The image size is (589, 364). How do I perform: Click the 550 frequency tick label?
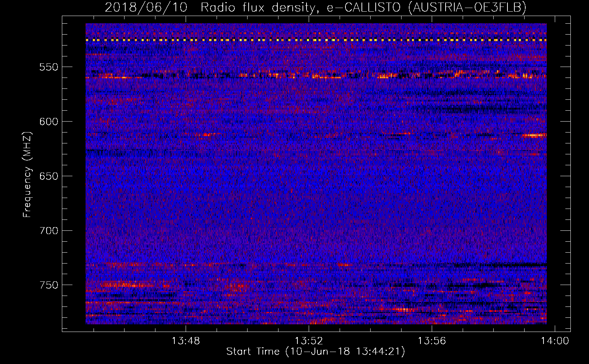pyautogui.click(x=49, y=67)
